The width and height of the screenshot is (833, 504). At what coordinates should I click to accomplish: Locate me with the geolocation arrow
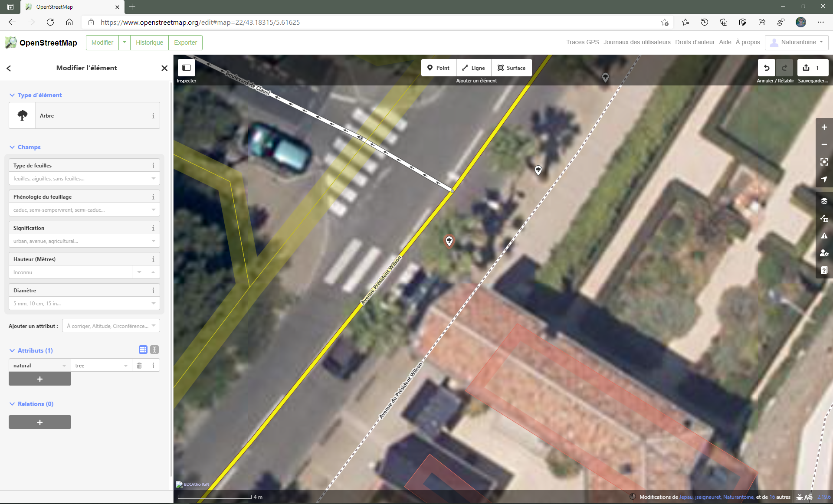(x=824, y=179)
